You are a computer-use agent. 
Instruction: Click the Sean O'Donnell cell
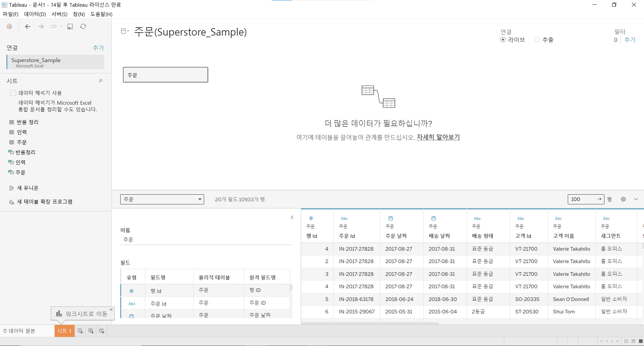571,299
